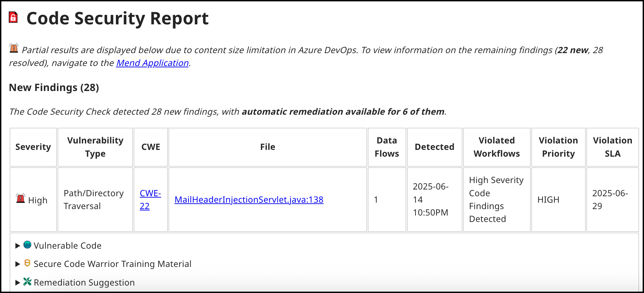
Task: Click the Remediation Suggestion tools icon
Action: pos(27,281)
